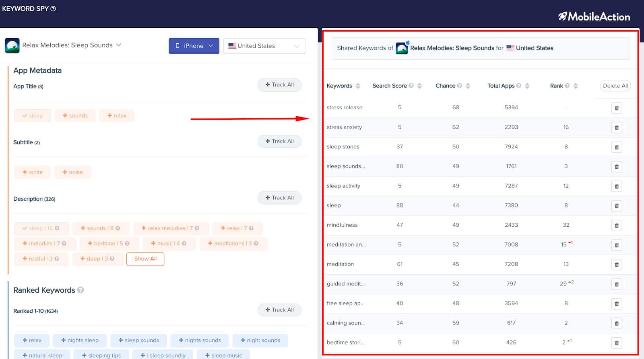Click Delete All keywords button

(x=615, y=86)
